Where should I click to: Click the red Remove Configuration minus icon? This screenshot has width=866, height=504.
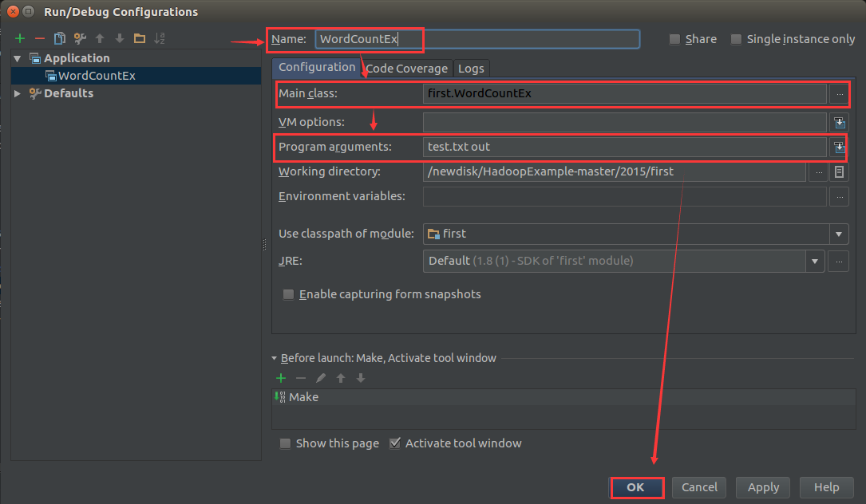click(40, 38)
